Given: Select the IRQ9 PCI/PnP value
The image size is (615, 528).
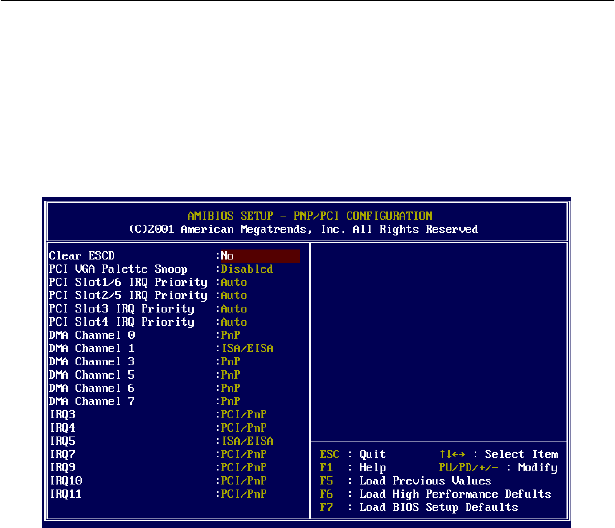Looking at the screenshot, I should click(244, 468).
